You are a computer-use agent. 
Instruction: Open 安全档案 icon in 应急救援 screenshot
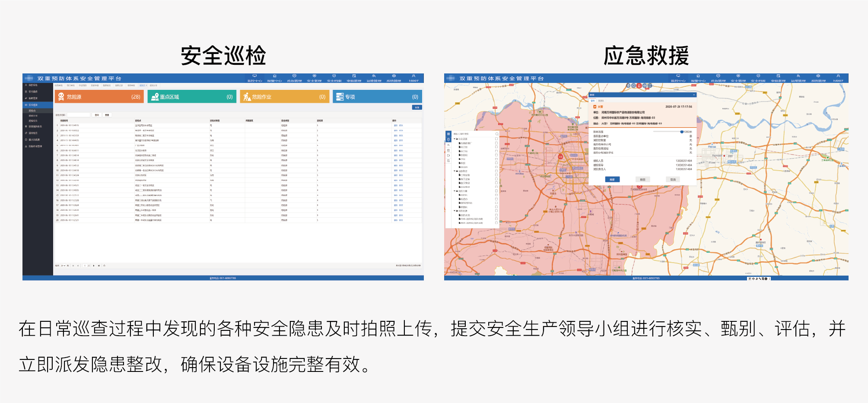(x=758, y=76)
